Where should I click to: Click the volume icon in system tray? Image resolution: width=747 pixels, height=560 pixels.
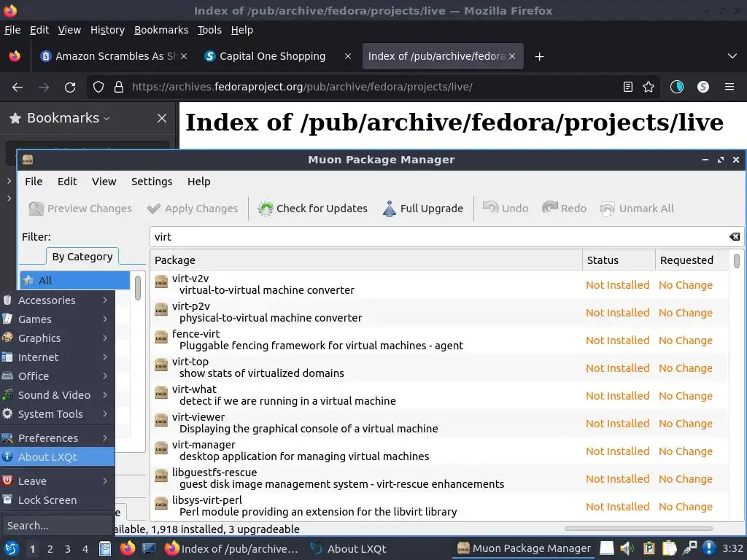point(627,548)
